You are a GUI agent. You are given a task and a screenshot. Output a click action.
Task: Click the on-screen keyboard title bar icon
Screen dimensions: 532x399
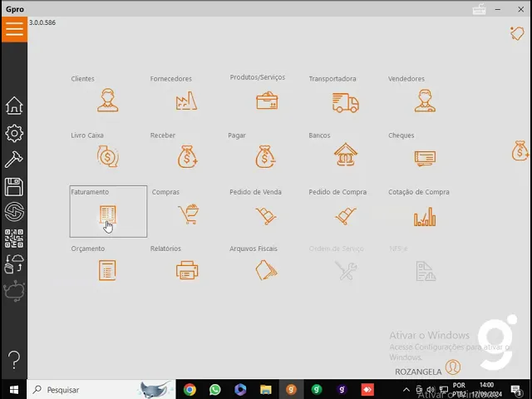(479, 9)
